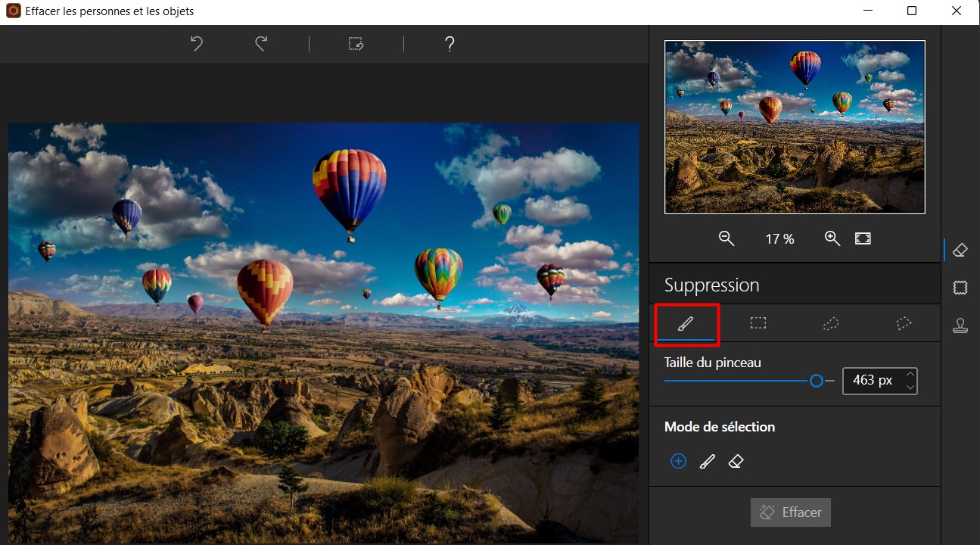Select the rectangular selection tool tab

tap(758, 323)
